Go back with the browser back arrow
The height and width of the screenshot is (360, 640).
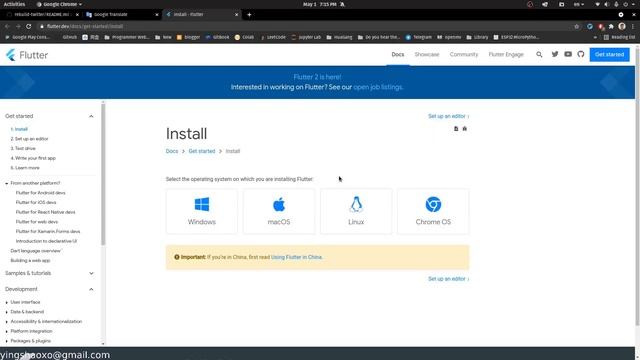7,26
